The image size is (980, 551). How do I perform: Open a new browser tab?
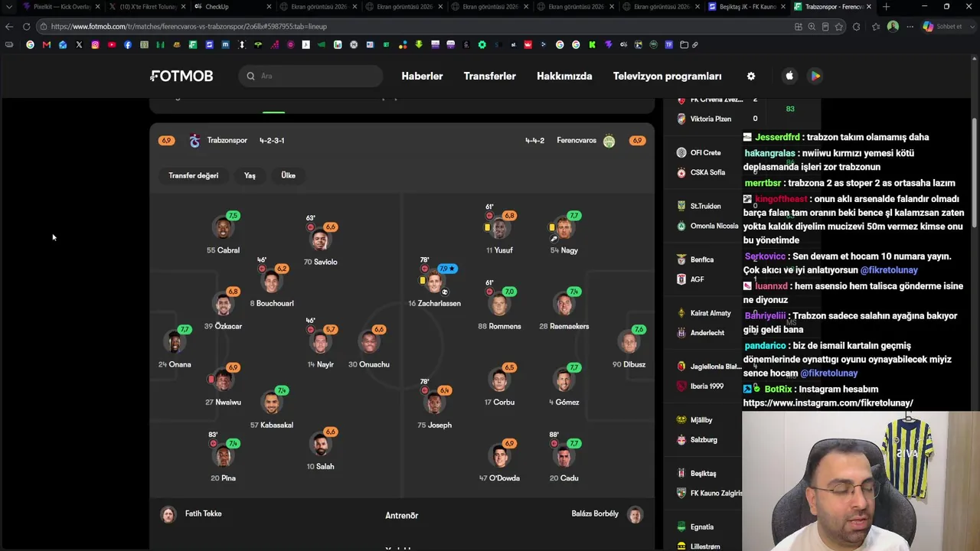point(886,7)
